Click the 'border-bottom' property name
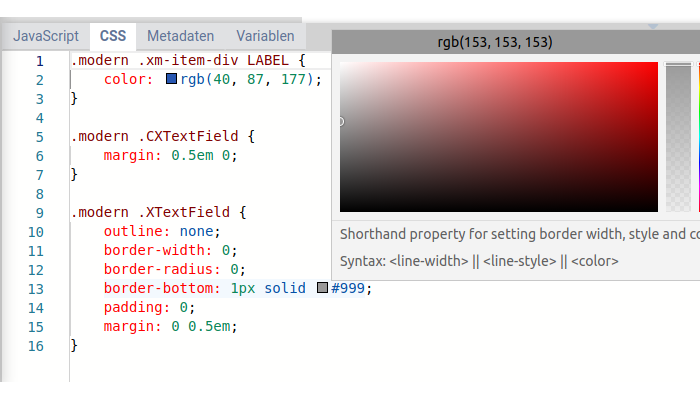This screenshot has height=400, width=700. [158, 288]
